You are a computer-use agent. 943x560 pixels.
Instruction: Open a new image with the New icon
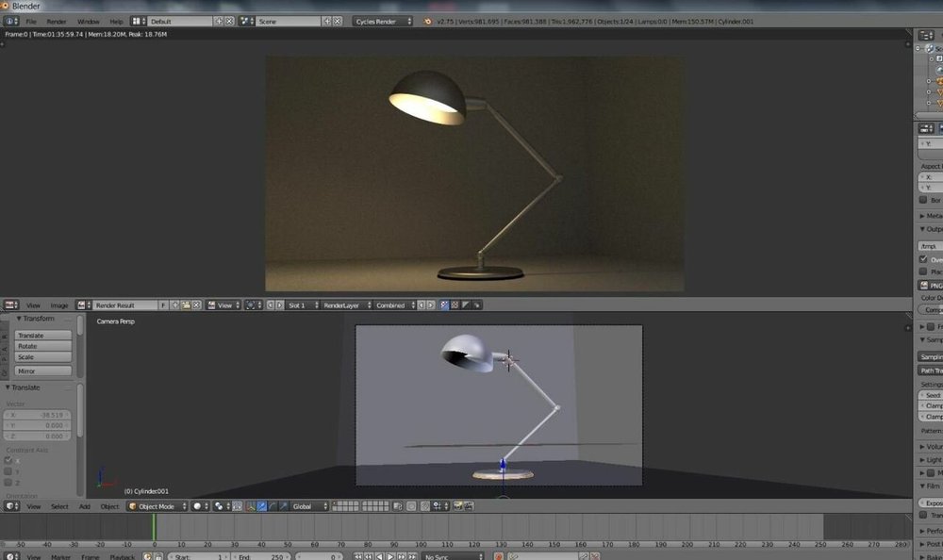click(x=175, y=305)
